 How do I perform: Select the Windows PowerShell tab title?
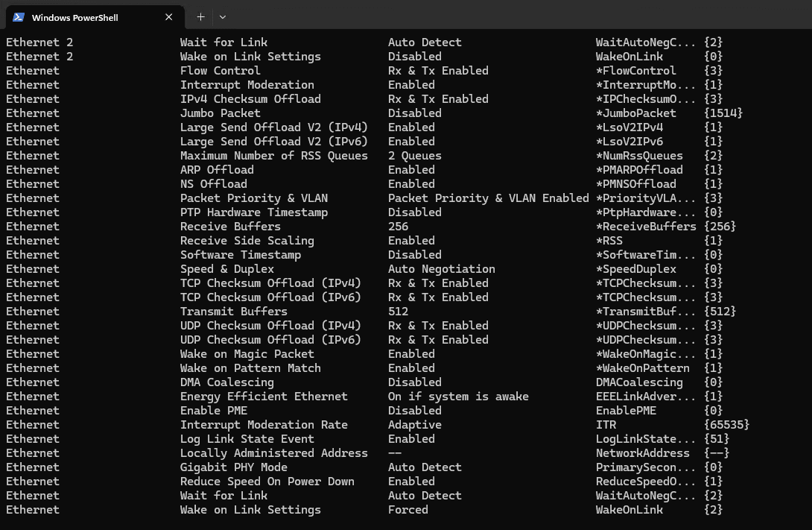74,17
